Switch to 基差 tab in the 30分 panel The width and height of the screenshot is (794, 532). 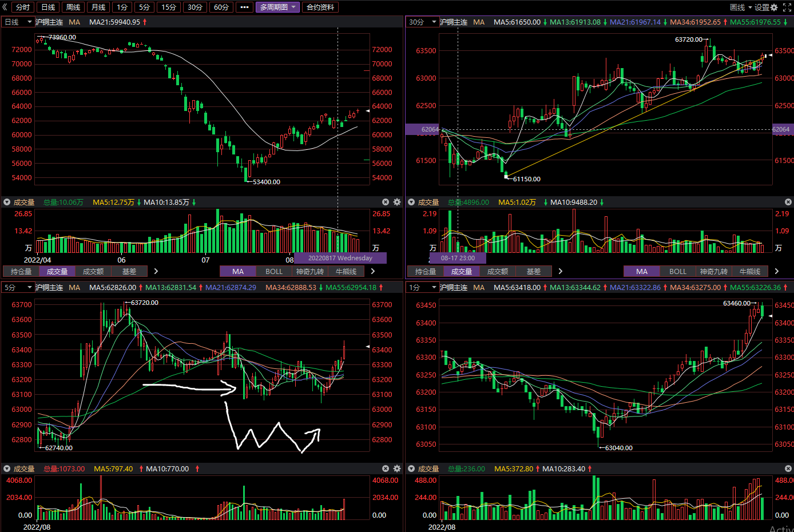pos(534,271)
